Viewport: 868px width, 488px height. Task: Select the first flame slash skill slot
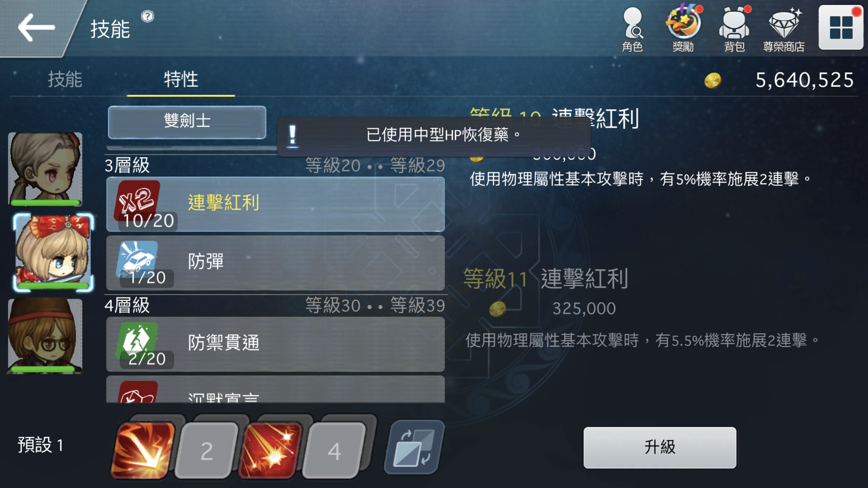coord(142,450)
